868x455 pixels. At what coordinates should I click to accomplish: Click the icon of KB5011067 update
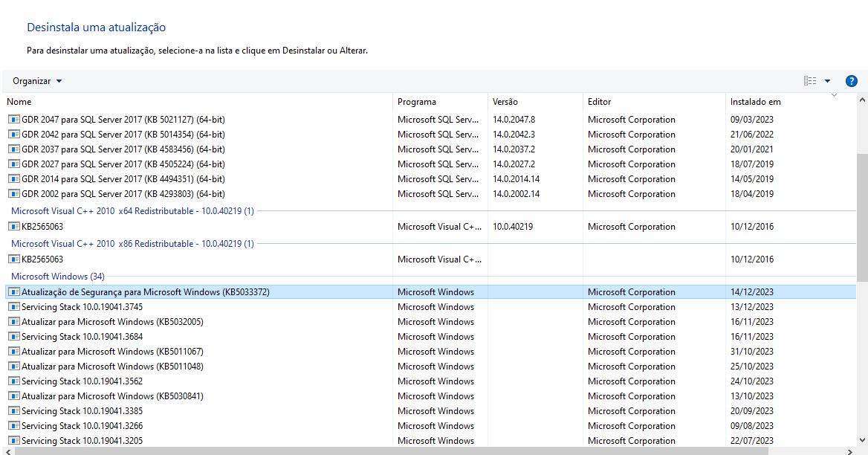coord(14,352)
